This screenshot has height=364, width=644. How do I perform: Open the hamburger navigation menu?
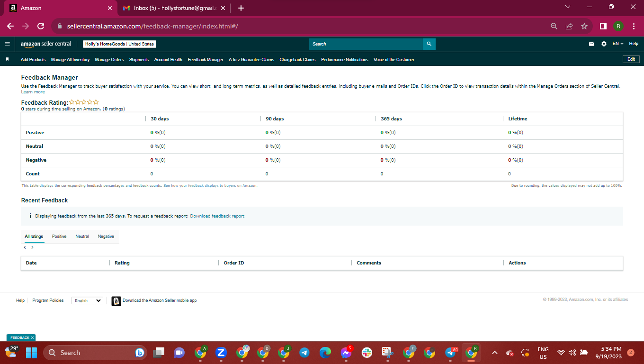7,44
